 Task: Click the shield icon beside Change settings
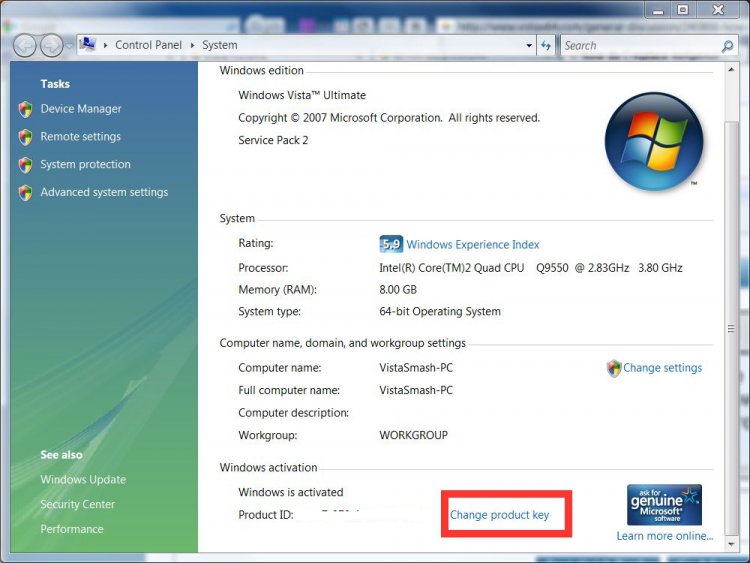tap(614, 368)
